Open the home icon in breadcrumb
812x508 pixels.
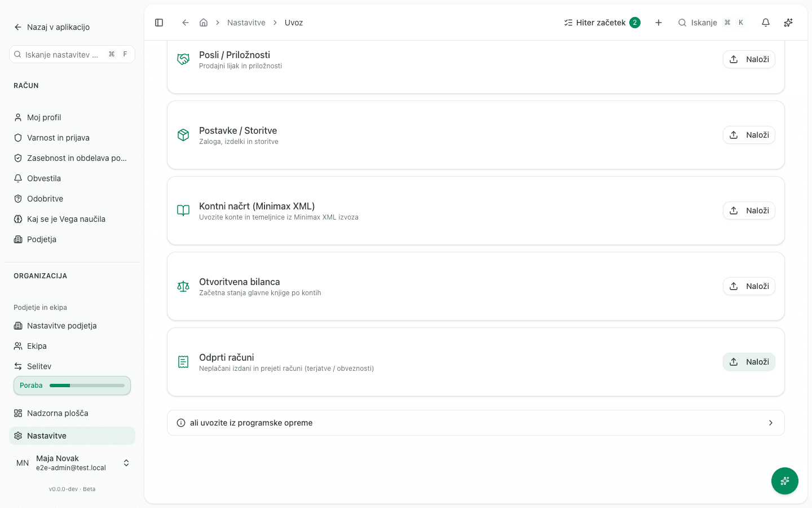(204, 23)
